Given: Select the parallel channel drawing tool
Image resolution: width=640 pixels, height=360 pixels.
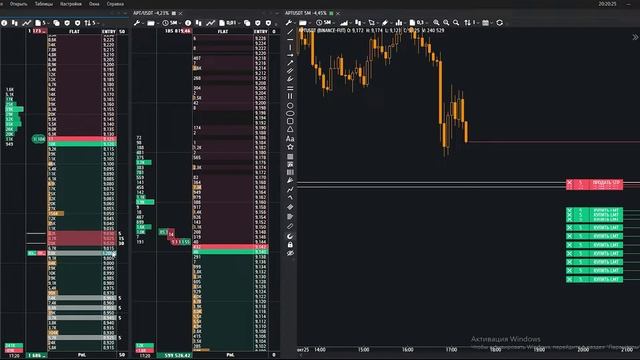Looking at the screenshot, I should 290,71.
